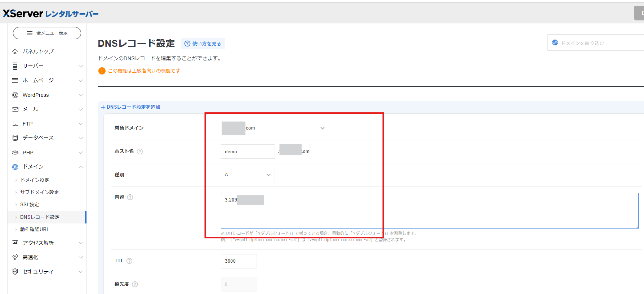This screenshot has width=644, height=294.
Task: Open ドメイン設定 submenu item
Action: pyautogui.click(x=35, y=180)
